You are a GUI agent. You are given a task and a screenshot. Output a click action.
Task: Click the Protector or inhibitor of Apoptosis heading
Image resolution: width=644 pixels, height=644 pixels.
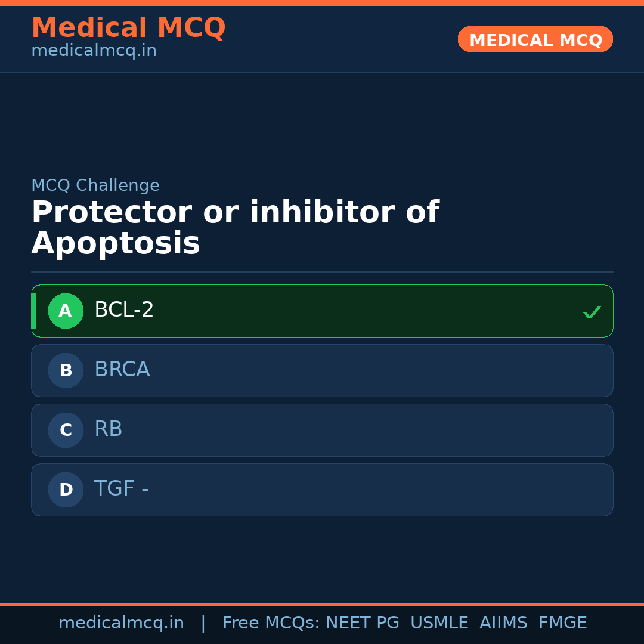point(235,228)
